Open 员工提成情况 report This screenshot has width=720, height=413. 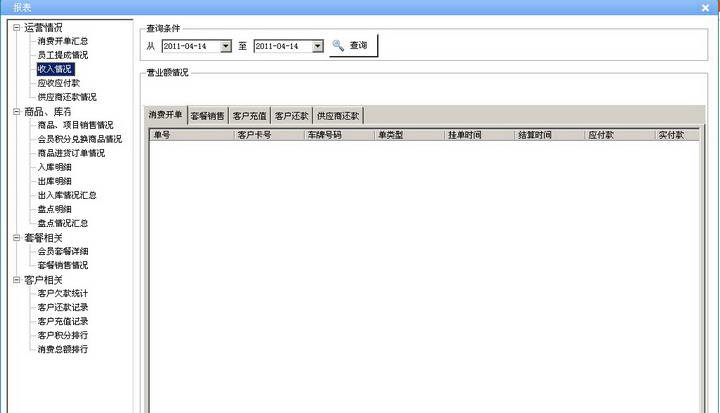62,56
